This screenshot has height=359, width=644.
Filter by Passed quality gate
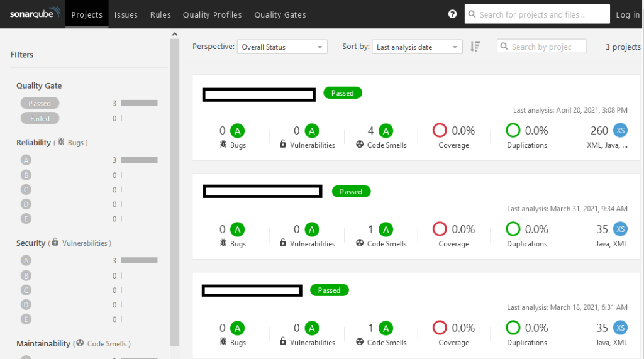40,103
